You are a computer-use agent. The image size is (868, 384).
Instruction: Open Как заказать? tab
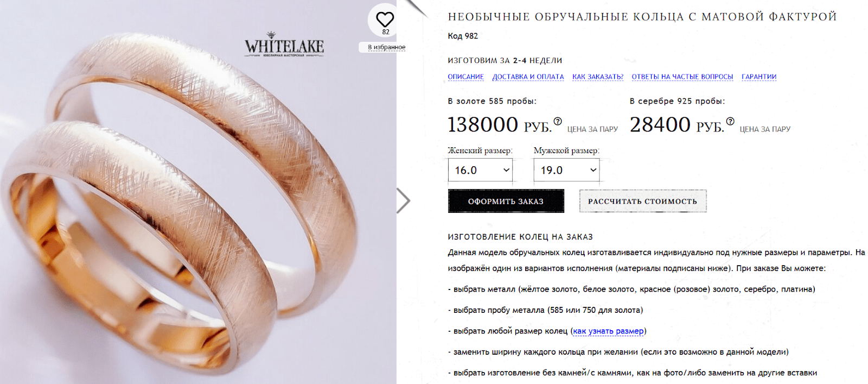(x=598, y=77)
